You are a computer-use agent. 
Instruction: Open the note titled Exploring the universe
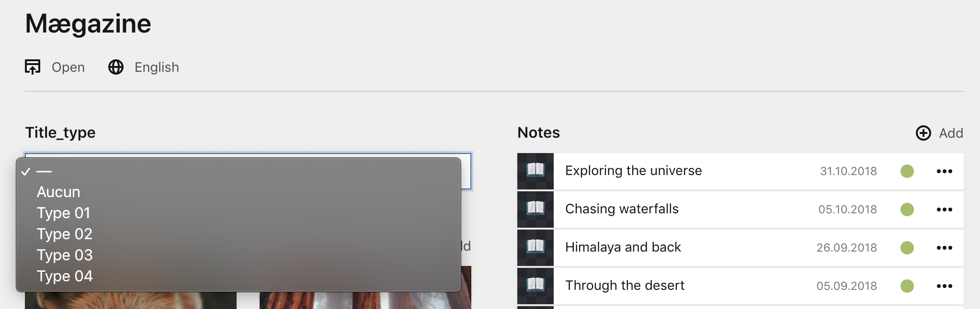(633, 171)
